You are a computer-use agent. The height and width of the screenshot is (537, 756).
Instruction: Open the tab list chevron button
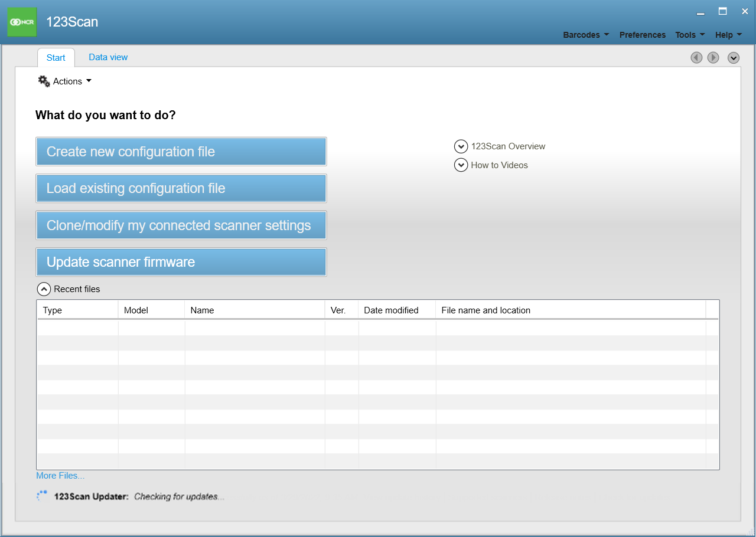[x=734, y=57]
